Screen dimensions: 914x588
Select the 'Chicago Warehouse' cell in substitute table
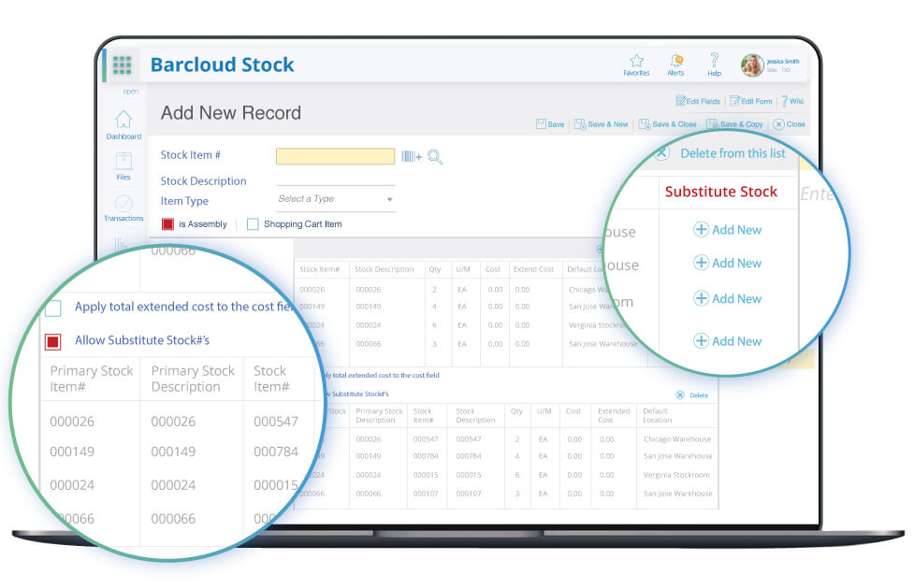tap(677, 439)
